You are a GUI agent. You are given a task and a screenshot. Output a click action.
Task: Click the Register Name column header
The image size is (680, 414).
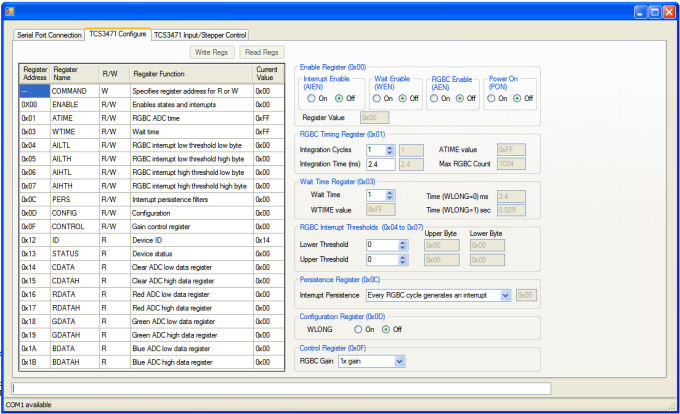tap(75, 74)
